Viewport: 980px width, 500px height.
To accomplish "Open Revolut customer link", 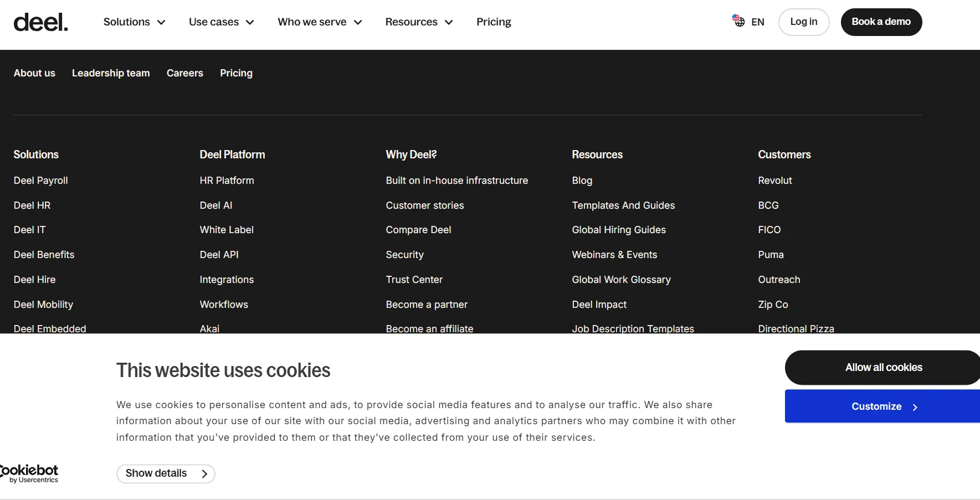I will [x=775, y=181].
